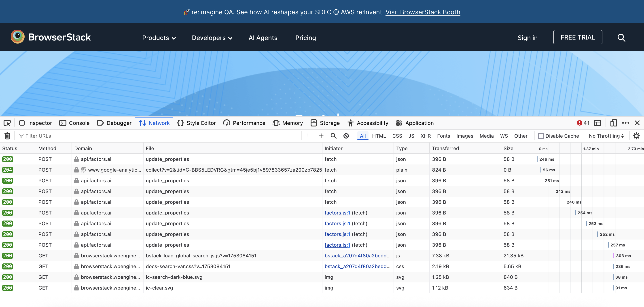
Task: Open network settings gear
Action: 636,136
